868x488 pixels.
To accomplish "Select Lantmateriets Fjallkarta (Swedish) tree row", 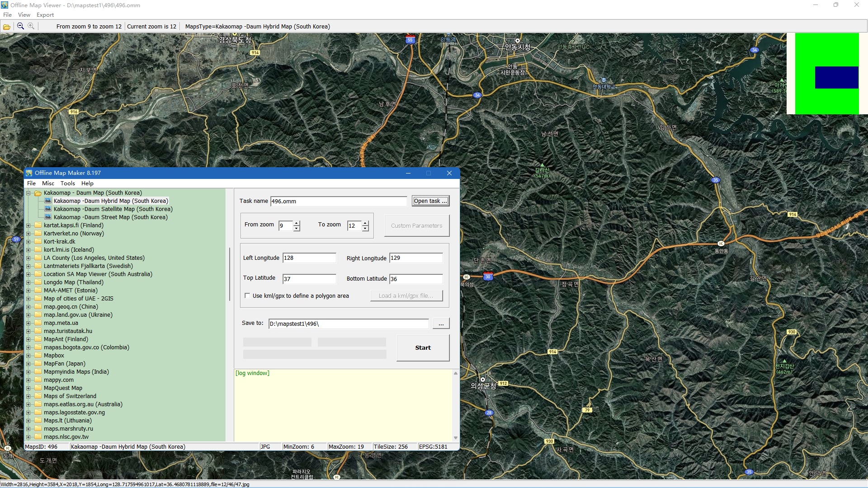I will [x=88, y=266].
